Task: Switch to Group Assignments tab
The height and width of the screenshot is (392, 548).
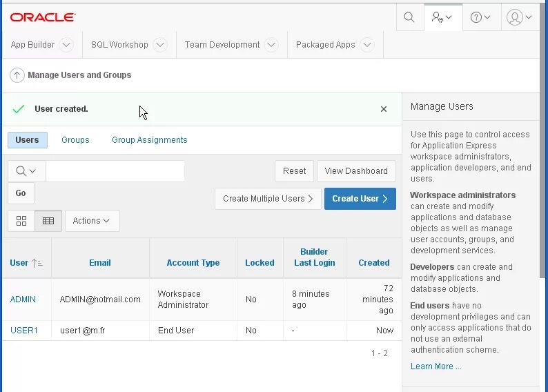Action: [150, 140]
